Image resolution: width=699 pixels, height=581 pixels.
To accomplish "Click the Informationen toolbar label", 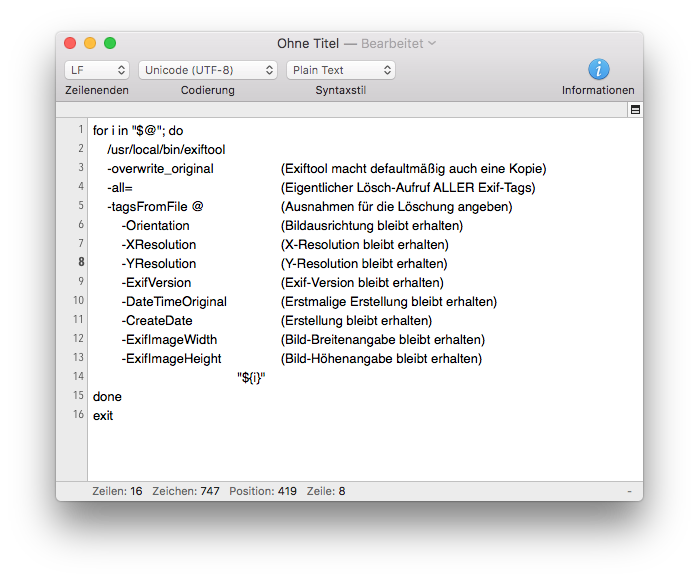I will coord(598,90).
